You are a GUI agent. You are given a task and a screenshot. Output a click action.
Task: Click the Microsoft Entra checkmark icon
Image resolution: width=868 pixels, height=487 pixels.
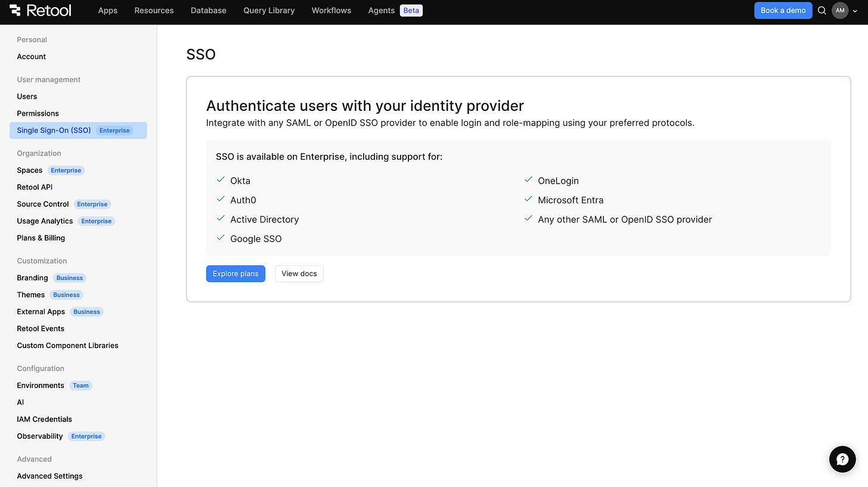[x=528, y=199]
